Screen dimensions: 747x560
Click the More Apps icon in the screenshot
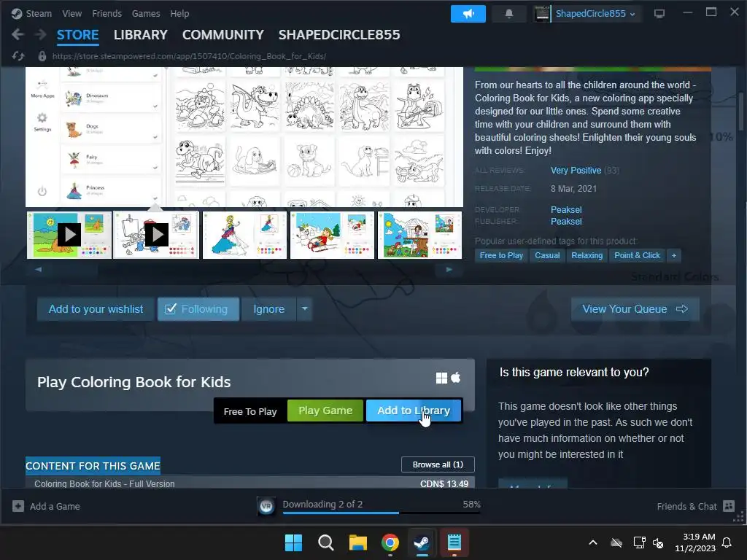(x=42, y=85)
